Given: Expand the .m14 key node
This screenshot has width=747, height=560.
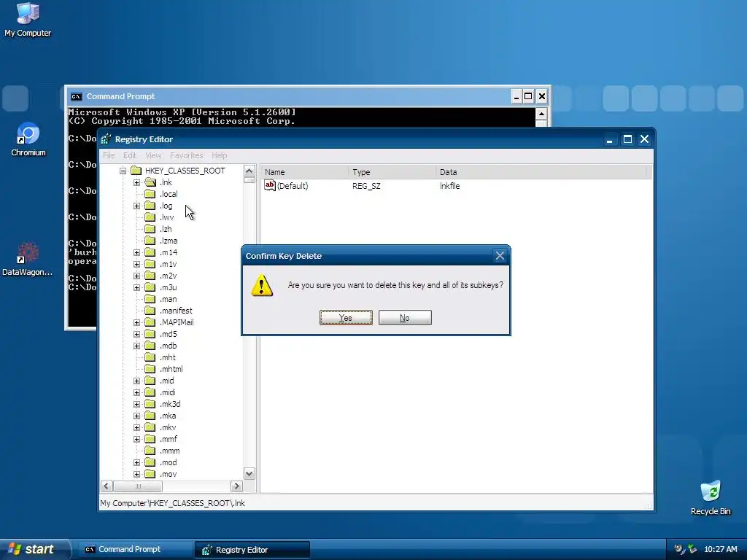Looking at the screenshot, I should (x=136, y=252).
